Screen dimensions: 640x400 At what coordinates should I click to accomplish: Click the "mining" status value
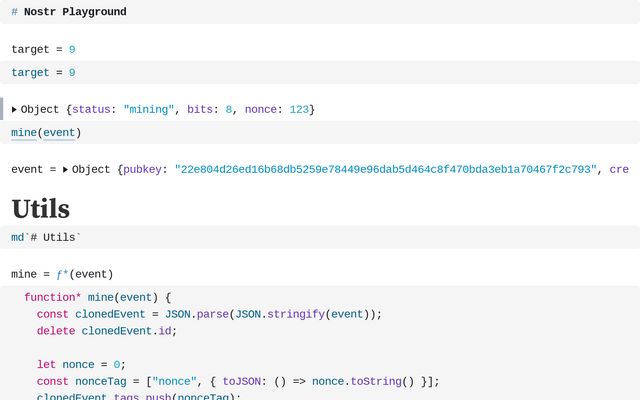[x=149, y=109]
